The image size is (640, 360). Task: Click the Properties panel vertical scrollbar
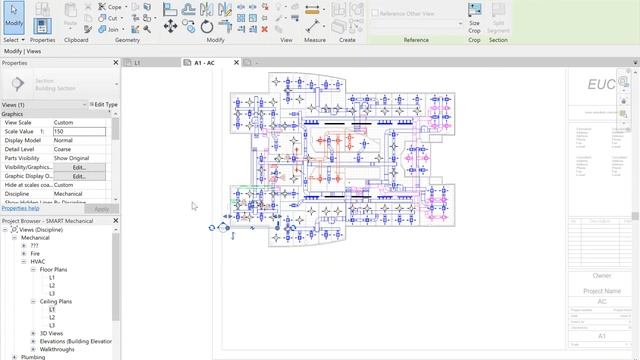[x=116, y=129]
